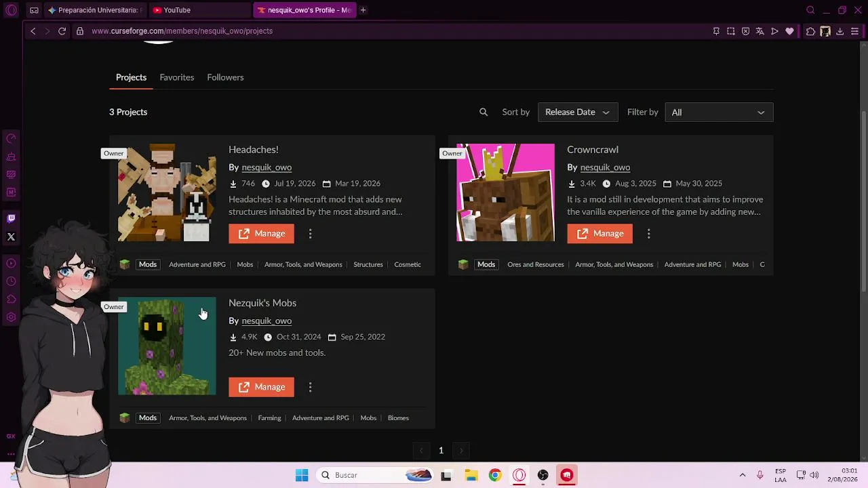Click the browser site security lock icon
The image size is (868, 488).
point(80,31)
